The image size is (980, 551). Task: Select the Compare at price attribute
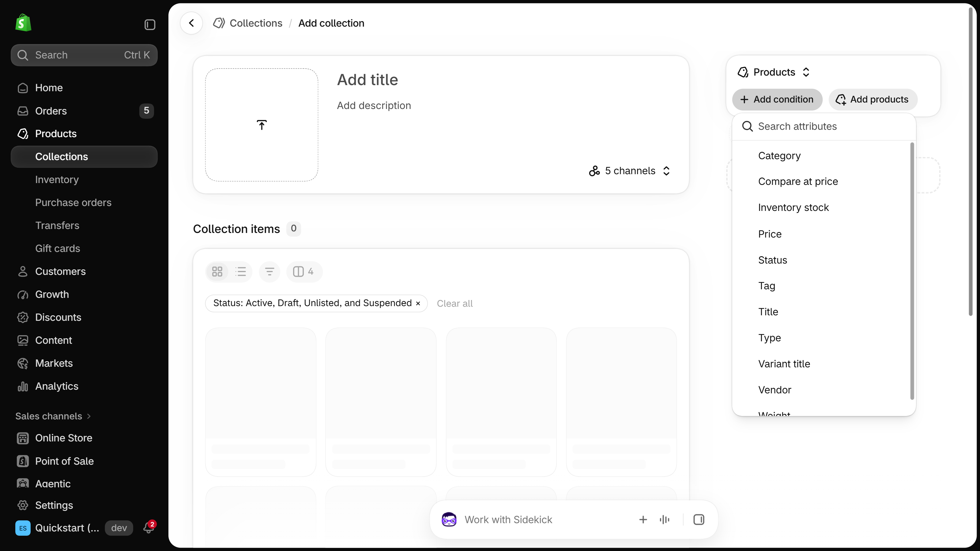point(822,182)
